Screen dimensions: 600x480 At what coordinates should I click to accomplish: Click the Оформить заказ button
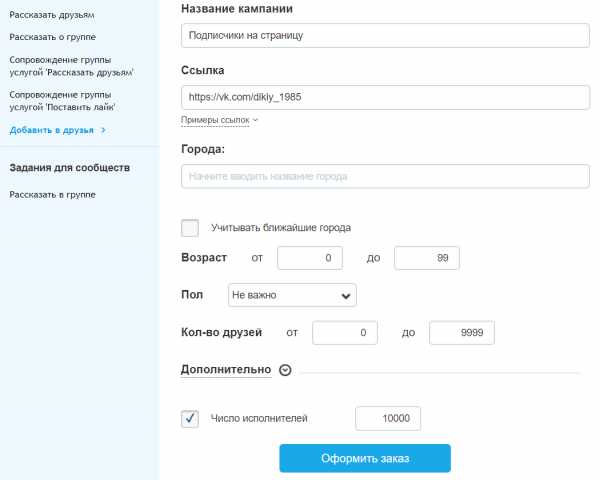[365, 458]
